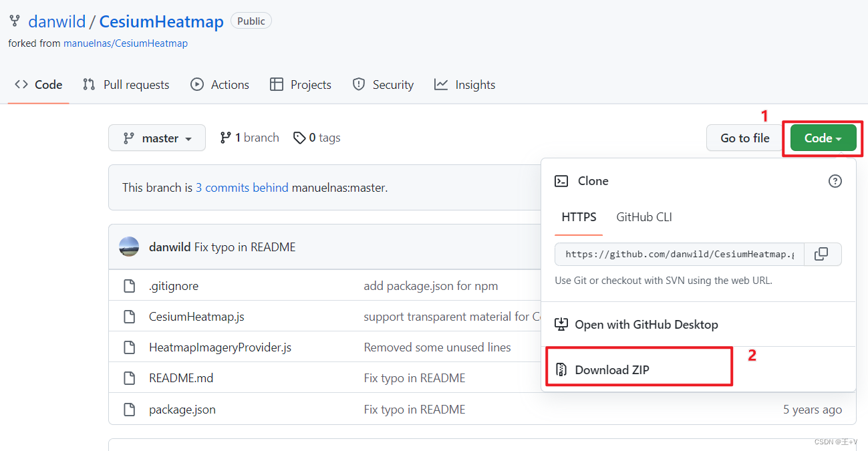Click the clone URL text field
Image resolution: width=868 pixels, height=451 pixels.
pyautogui.click(x=679, y=254)
